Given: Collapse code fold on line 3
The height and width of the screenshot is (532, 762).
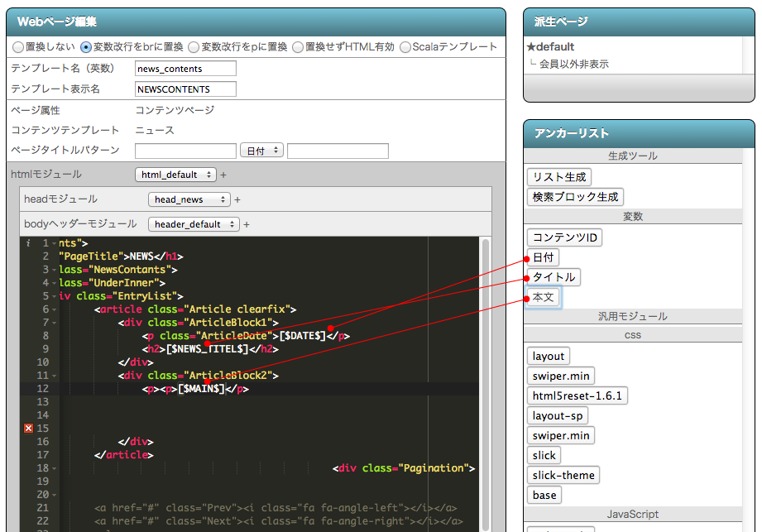Looking at the screenshot, I should (x=54, y=270).
